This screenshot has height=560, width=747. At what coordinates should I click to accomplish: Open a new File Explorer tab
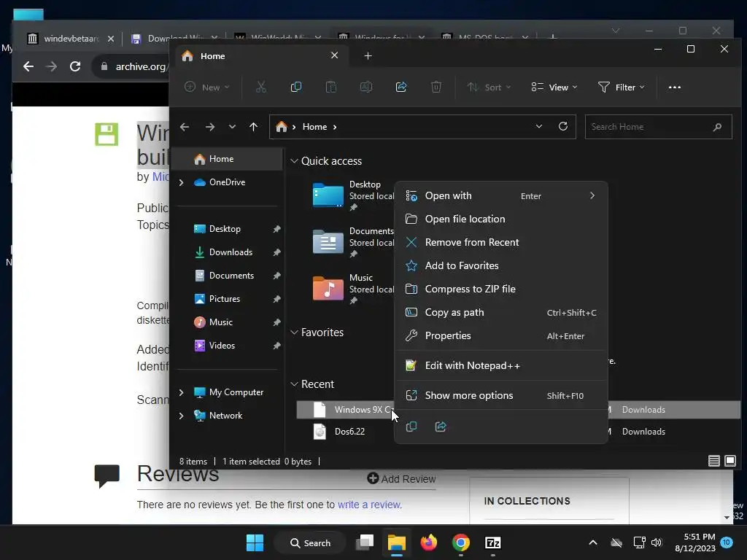pos(368,56)
